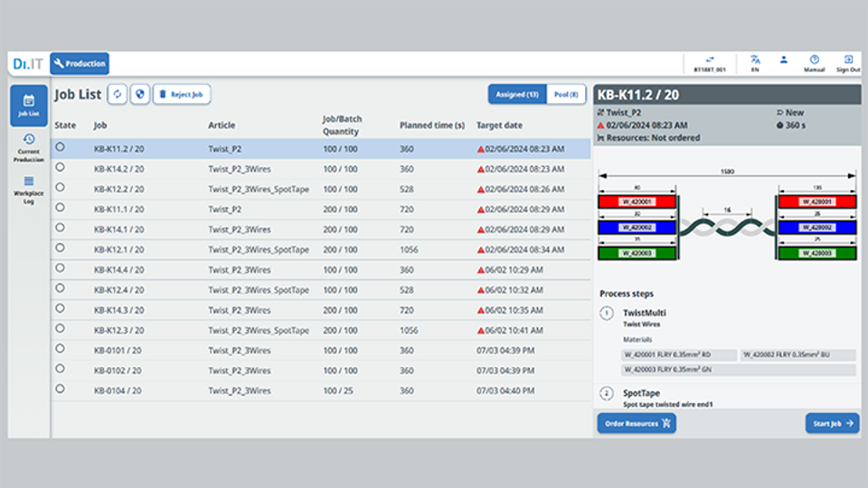Screen dimensions: 868x488
Task: Click the refresh job list icon
Action: [118, 94]
